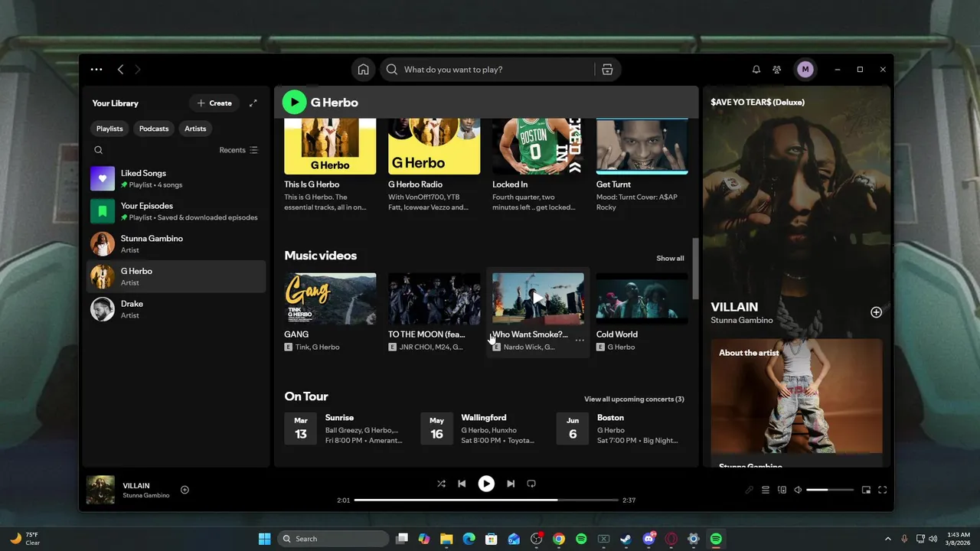The height and width of the screenshot is (551, 980).
Task: Toggle shuffle playback
Action: pos(441,484)
